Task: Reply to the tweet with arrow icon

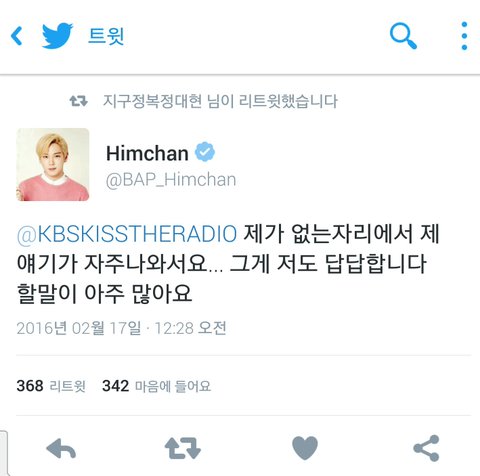Action: click(61, 448)
